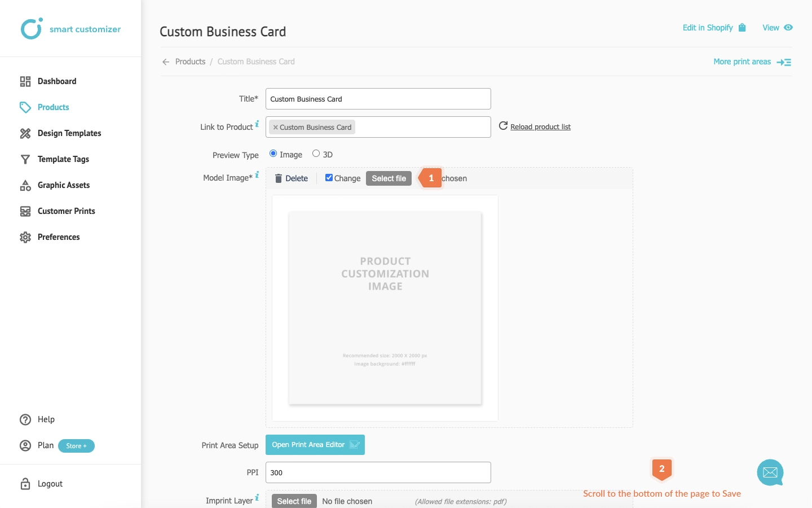Open the support chat bubble
The image size is (812, 508).
coord(770,473)
